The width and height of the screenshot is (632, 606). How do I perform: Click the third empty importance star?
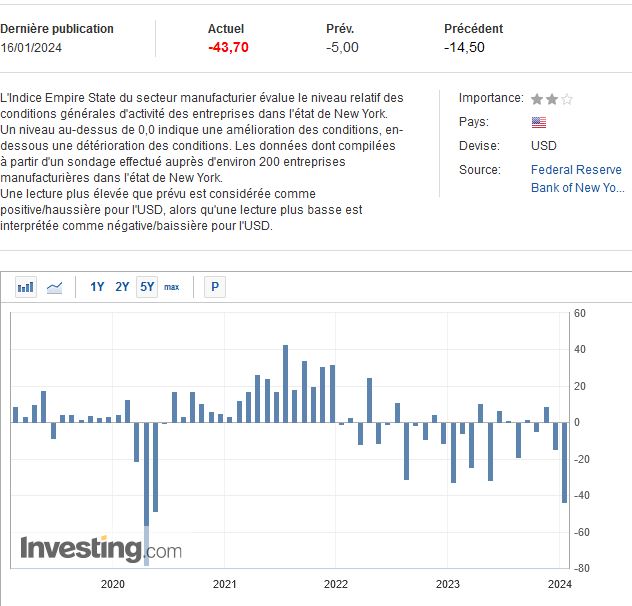567,99
